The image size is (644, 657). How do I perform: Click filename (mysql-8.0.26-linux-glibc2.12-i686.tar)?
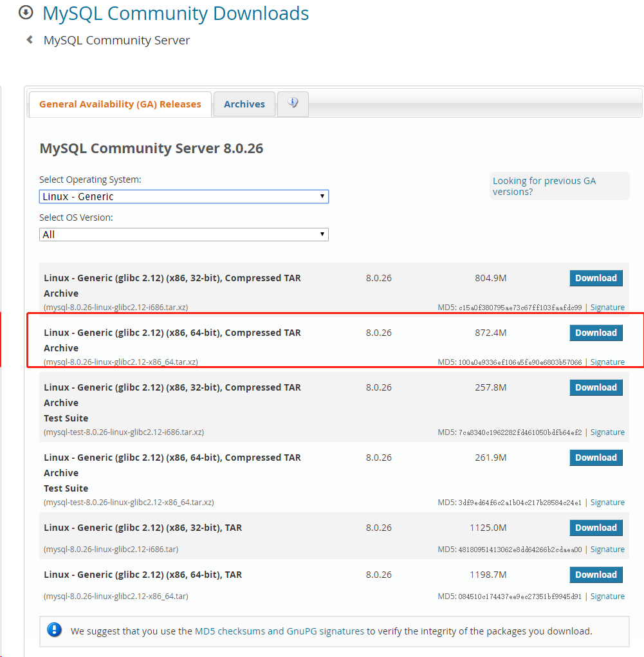pos(111,549)
